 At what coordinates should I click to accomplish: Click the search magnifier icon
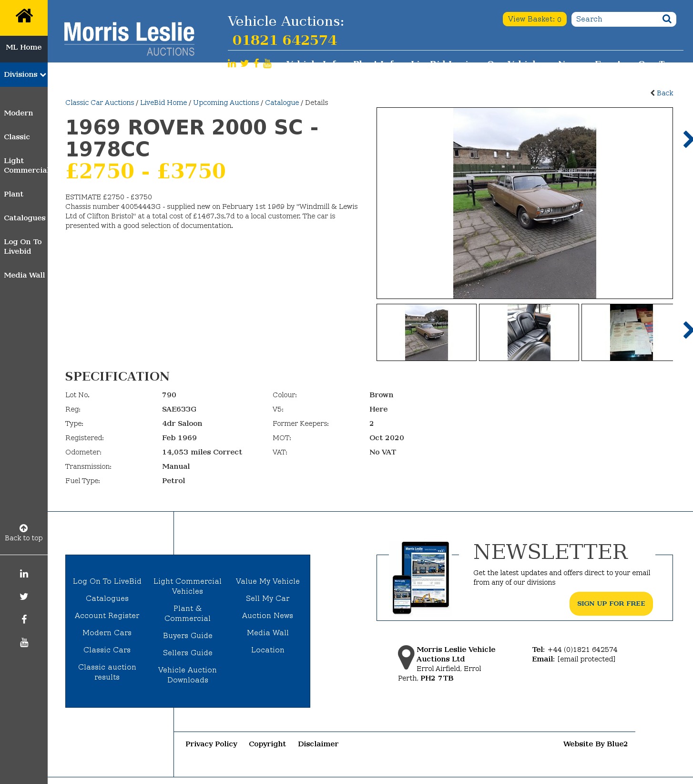click(667, 19)
